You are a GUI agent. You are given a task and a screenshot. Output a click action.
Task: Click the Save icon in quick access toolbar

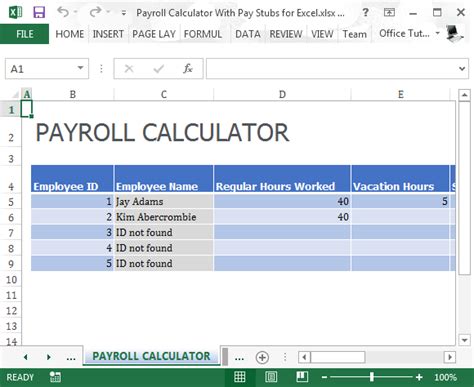click(x=39, y=12)
